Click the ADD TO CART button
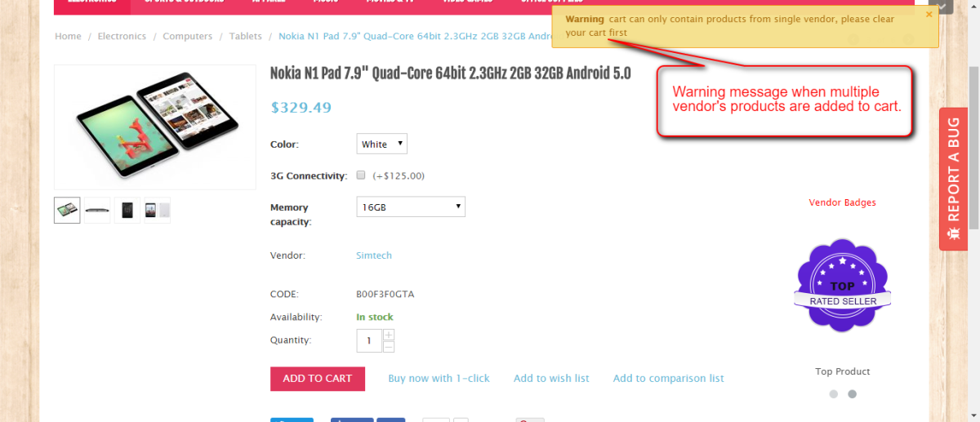This screenshot has width=980, height=422. [x=318, y=379]
